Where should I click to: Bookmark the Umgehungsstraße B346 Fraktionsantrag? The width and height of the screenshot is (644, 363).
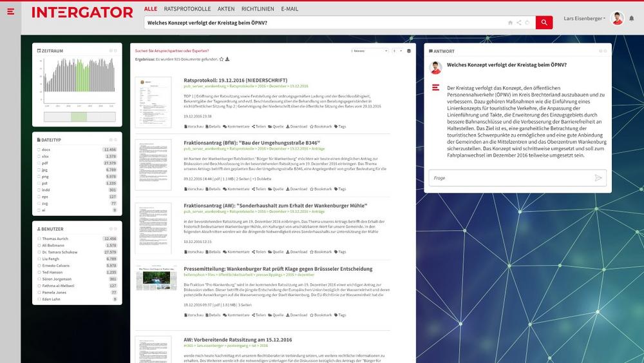click(x=321, y=189)
